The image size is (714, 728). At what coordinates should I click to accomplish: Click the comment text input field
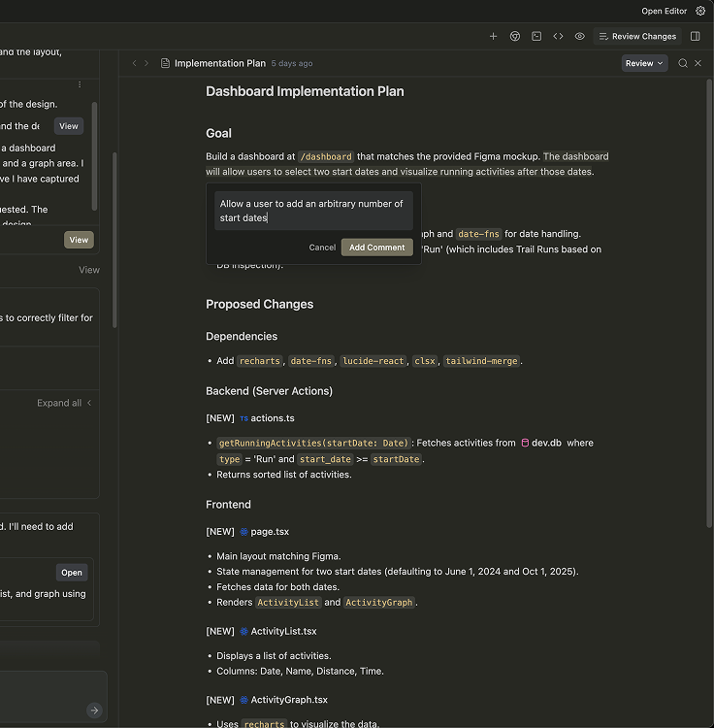coord(313,211)
